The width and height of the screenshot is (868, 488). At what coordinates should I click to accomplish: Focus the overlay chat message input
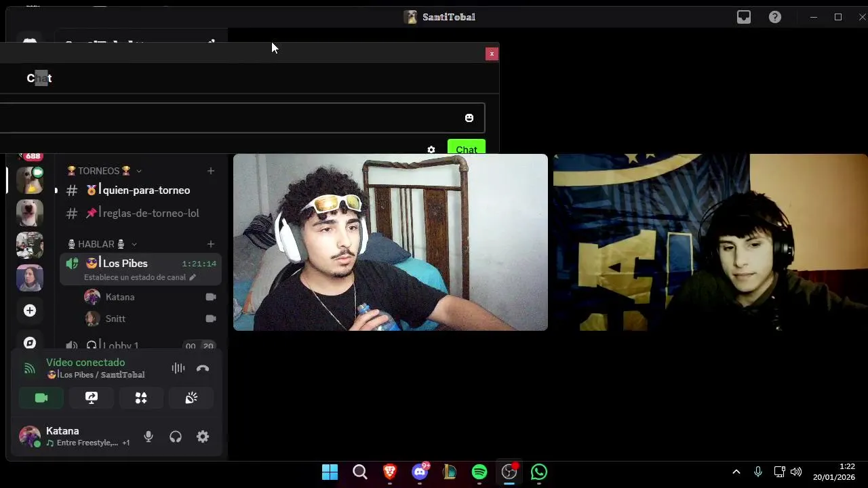point(242,118)
